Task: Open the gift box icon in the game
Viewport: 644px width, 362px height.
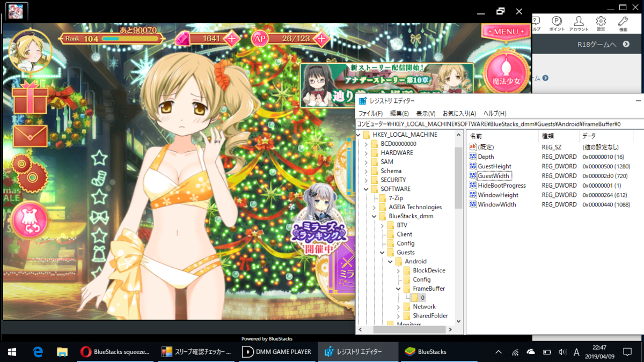Action: click(x=31, y=101)
